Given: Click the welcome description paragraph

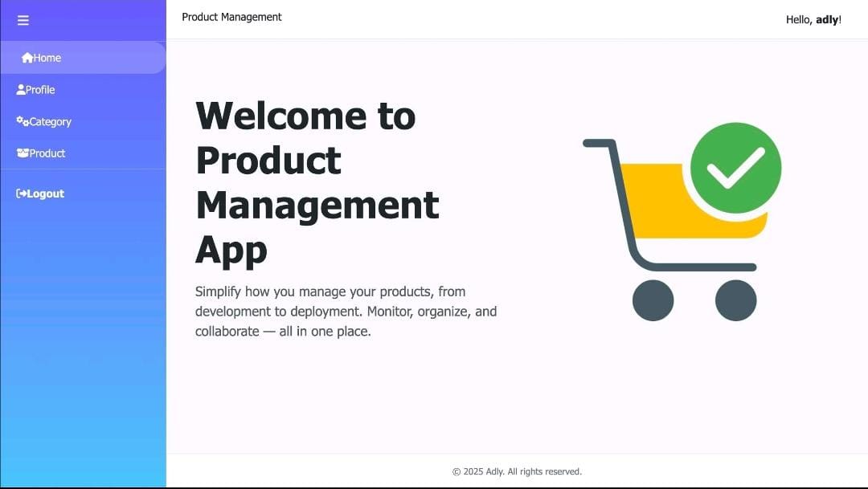Looking at the screenshot, I should (346, 311).
